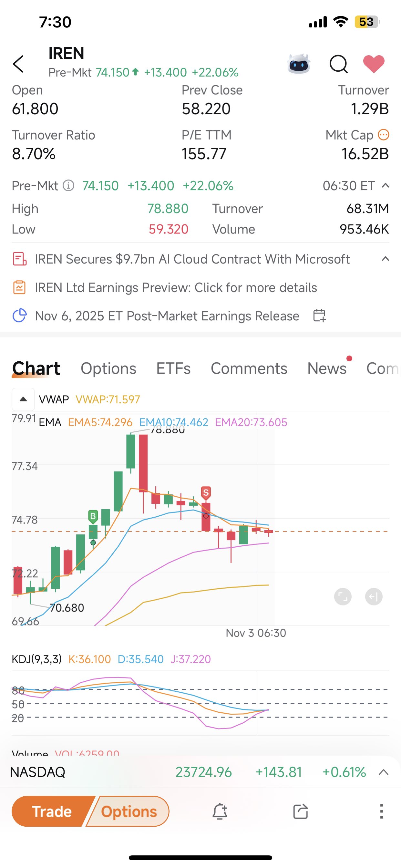Tap Pre-Mkt info circle icon
Screen dimensions: 401x868
pos(68,186)
